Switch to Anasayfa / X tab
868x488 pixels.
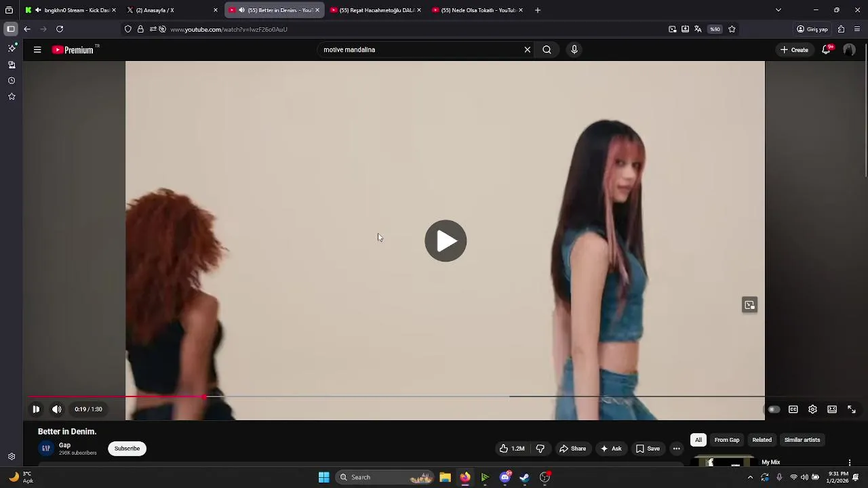173,10
